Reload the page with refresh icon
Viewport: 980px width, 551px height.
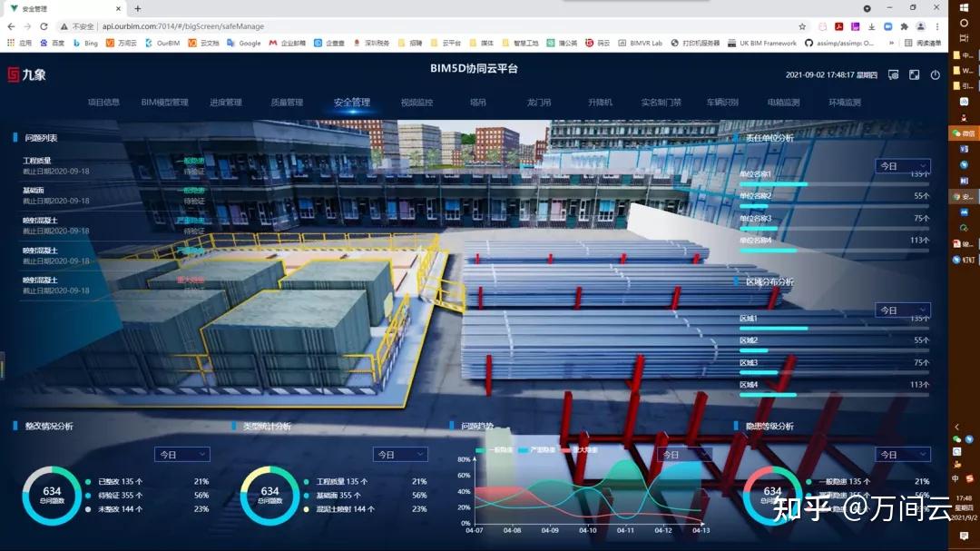coord(44,26)
